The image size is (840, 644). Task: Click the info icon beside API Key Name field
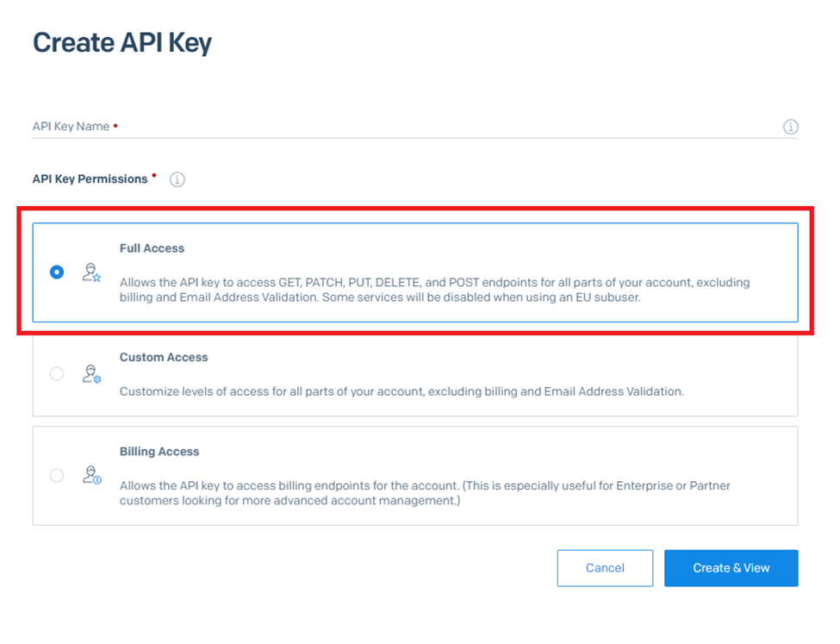click(x=790, y=127)
